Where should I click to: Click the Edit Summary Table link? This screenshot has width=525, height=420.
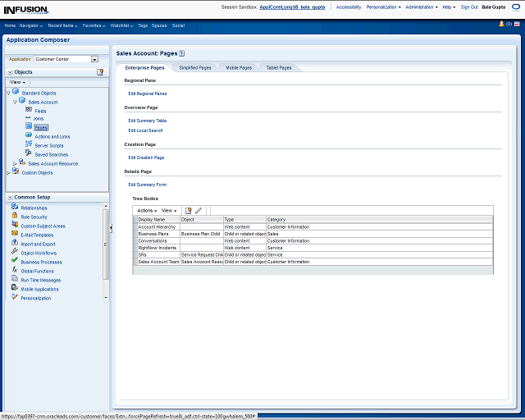click(147, 121)
